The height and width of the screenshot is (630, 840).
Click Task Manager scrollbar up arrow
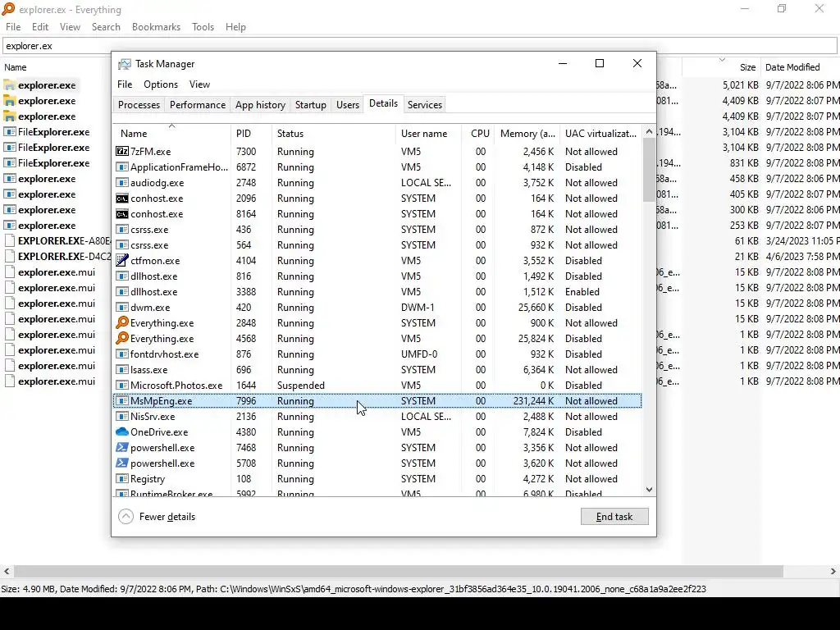649,131
